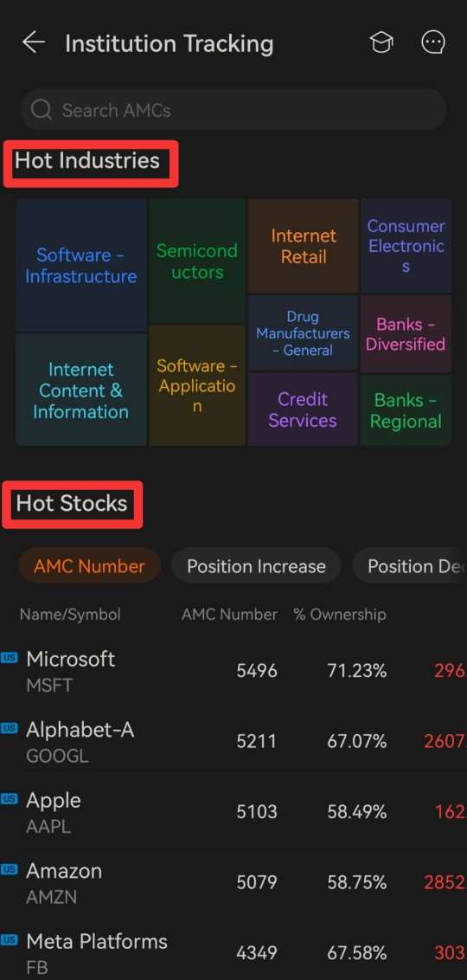Open Software - Infrastructure industry tile
467x980 pixels.
click(81, 266)
